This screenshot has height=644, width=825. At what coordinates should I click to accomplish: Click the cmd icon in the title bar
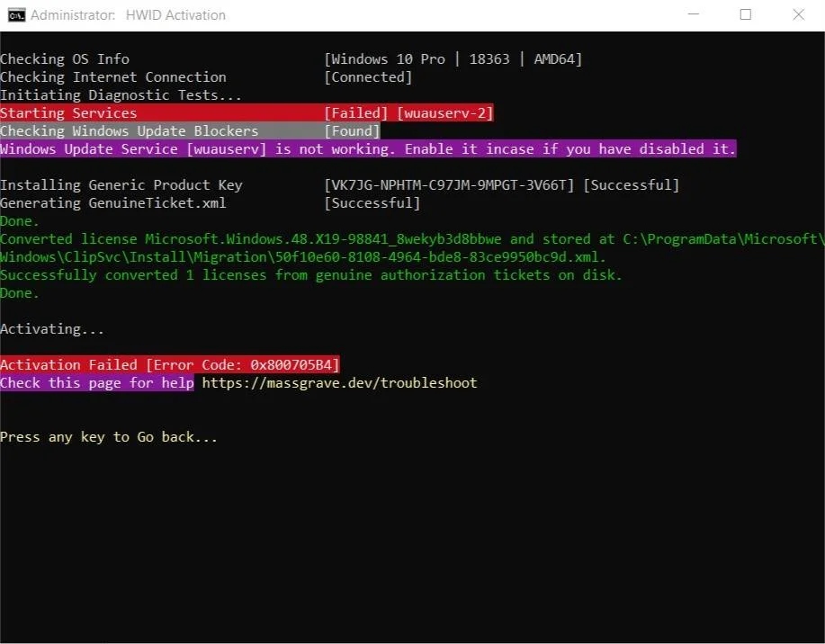tap(16, 15)
